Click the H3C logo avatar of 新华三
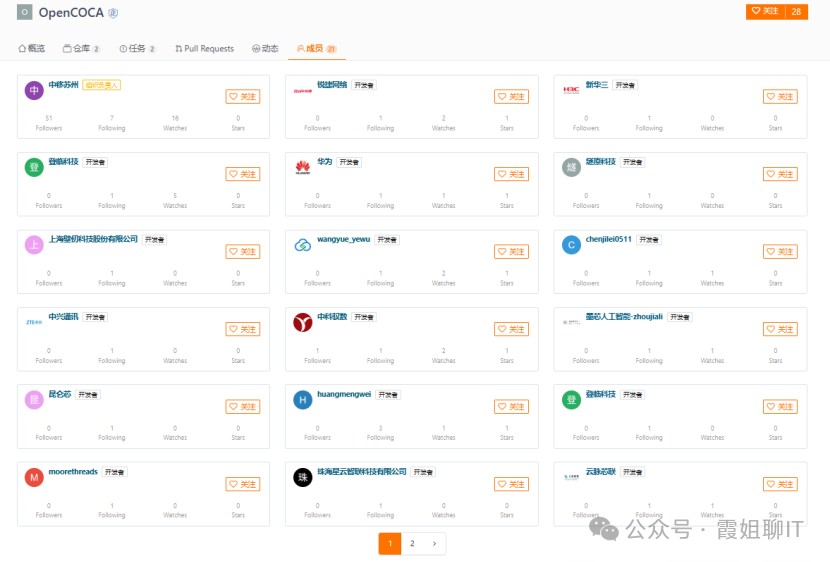Image resolution: width=830 pixels, height=562 pixels. click(571, 90)
